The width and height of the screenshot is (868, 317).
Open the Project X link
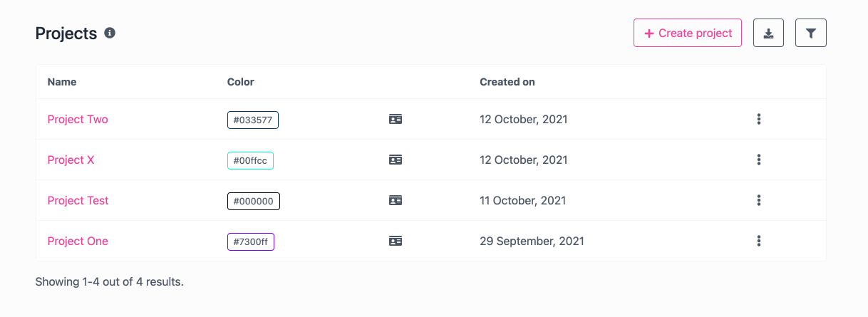tap(71, 160)
